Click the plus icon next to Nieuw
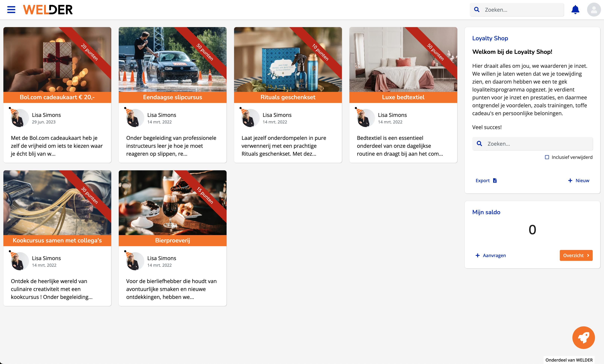The width and height of the screenshot is (604, 364). click(x=570, y=180)
